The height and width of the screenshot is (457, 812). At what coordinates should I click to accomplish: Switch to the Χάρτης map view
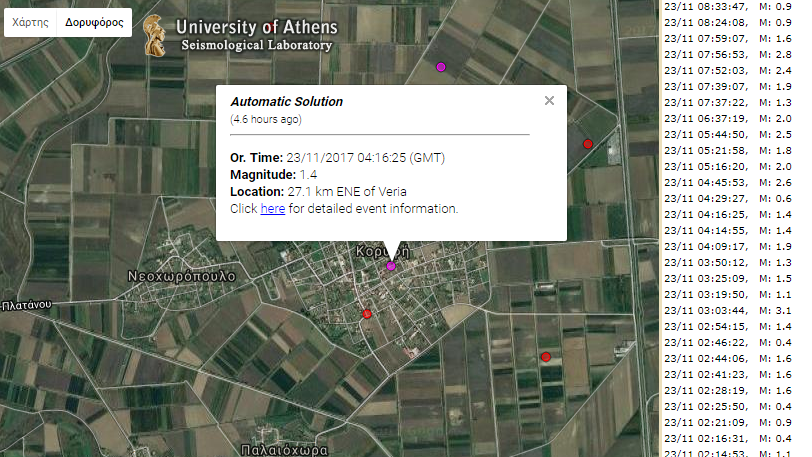(x=30, y=22)
